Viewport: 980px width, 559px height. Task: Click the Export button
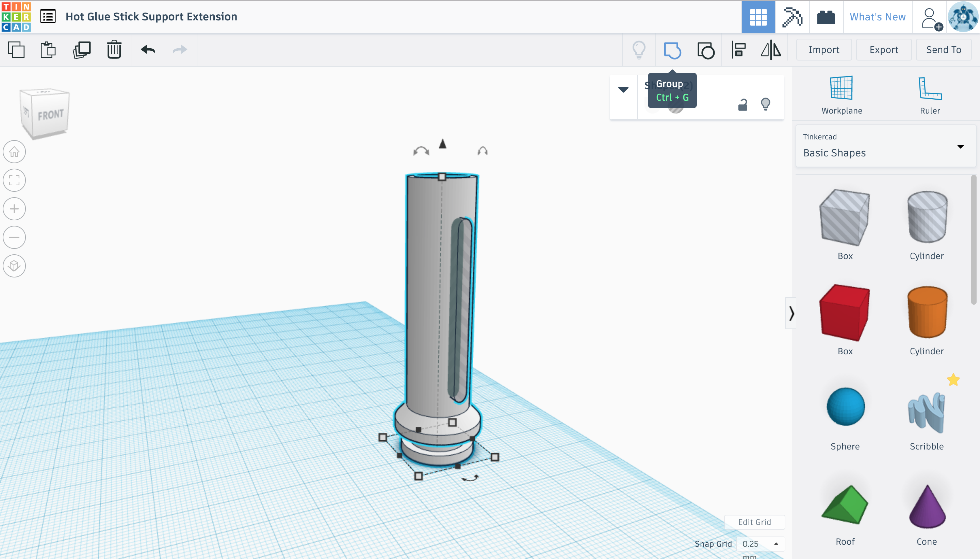click(x=884, y=50)
